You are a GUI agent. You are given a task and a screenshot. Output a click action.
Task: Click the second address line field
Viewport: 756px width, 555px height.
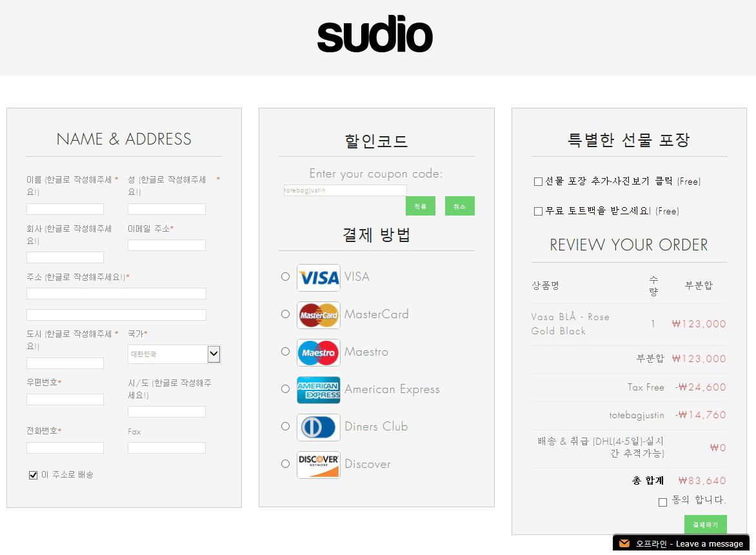(x=116, y=315)
